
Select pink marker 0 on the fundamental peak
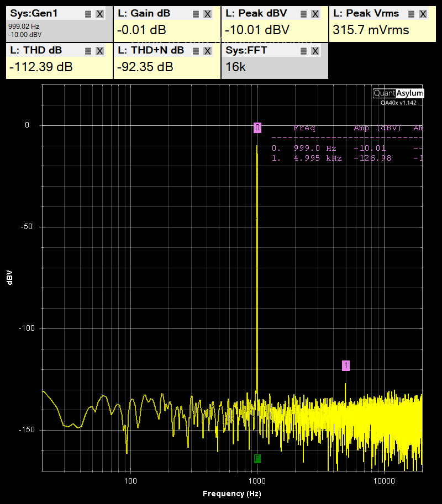click(x=257, y=128)
